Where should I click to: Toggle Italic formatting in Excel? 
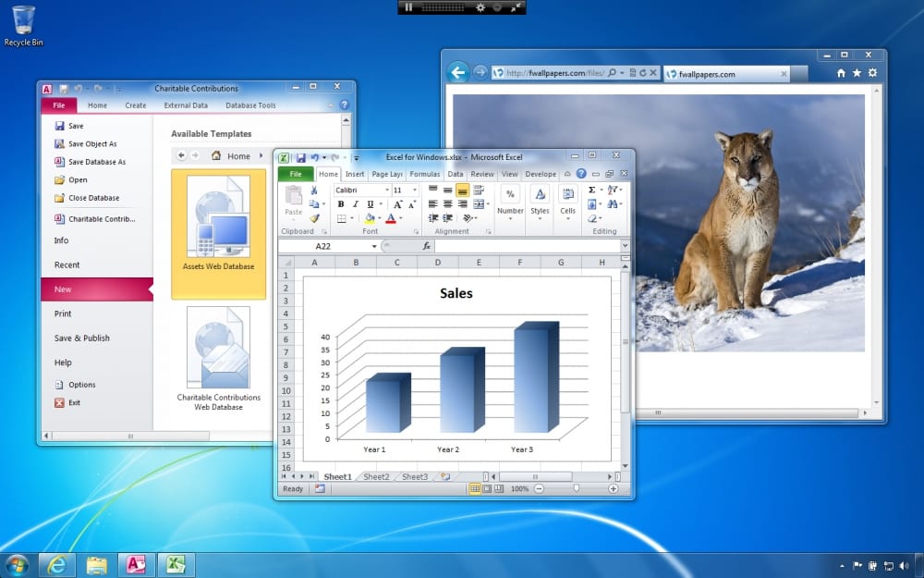click(x=356, y=204)
